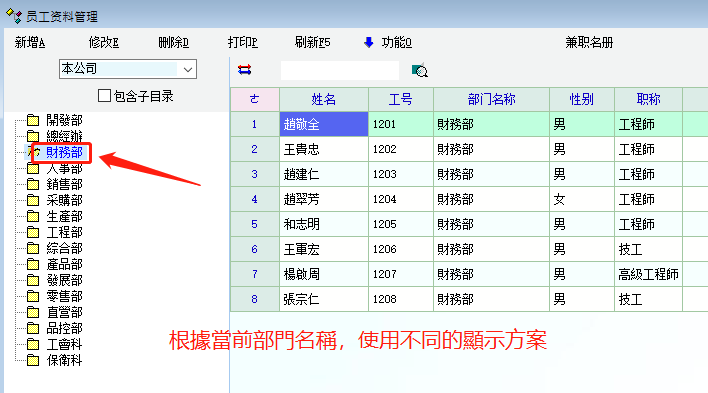Viewport: 708px width, 393px height.
Task: Click the 零售部 folder icon
Action: (33, 296)
